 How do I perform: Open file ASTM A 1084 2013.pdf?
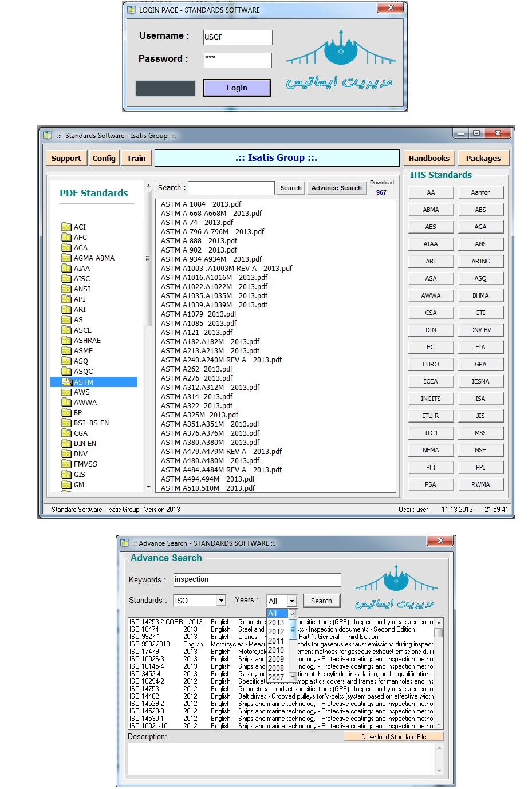pyautogui.click(x=201, y=204)
